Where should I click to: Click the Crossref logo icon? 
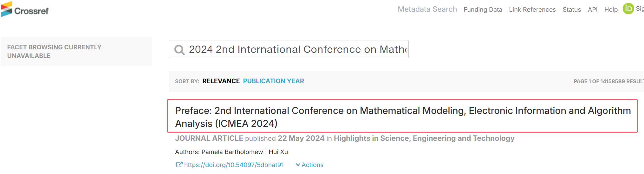click(6, 9)
